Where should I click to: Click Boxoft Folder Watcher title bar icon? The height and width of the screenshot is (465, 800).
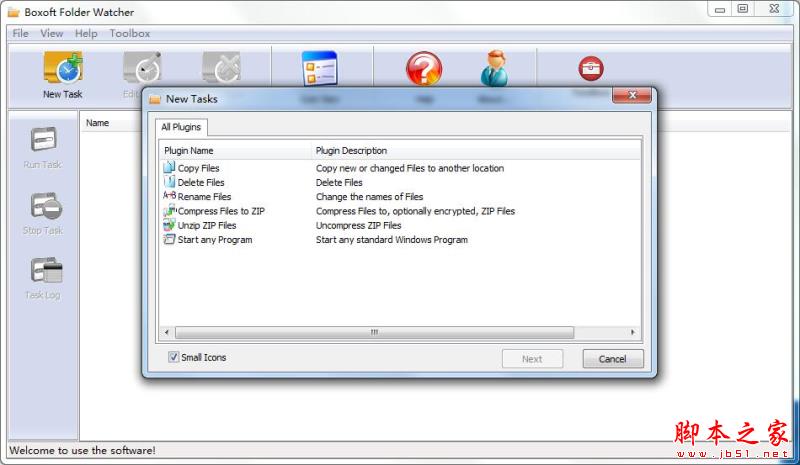pyautogui.click(x=13, y=12)
